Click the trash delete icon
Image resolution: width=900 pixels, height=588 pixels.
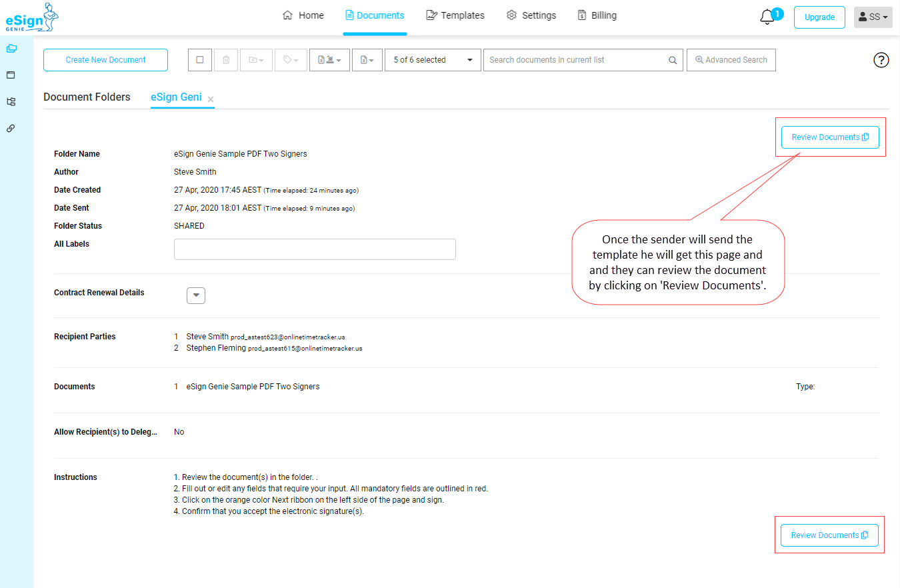point(226,60)
